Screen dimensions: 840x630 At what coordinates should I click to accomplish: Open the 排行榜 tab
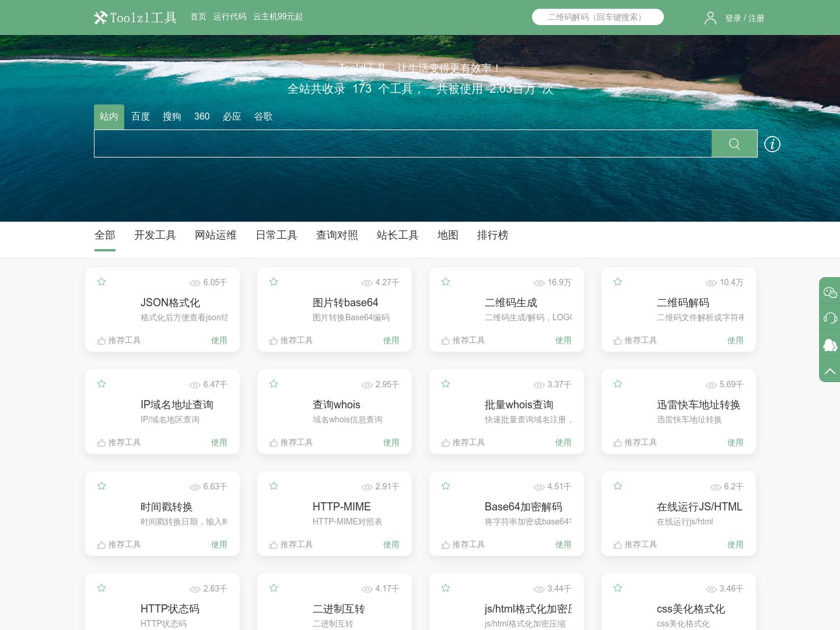493,235
